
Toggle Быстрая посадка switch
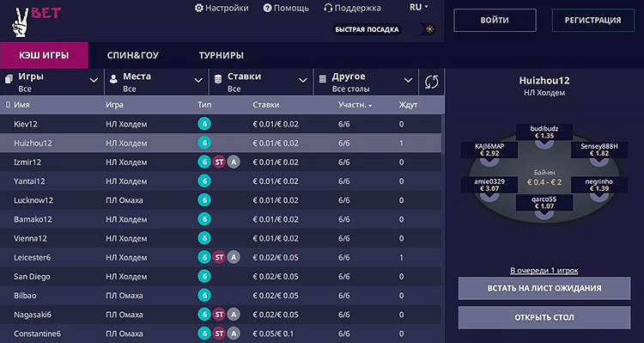pyautogui.click(x=426, y=29)
